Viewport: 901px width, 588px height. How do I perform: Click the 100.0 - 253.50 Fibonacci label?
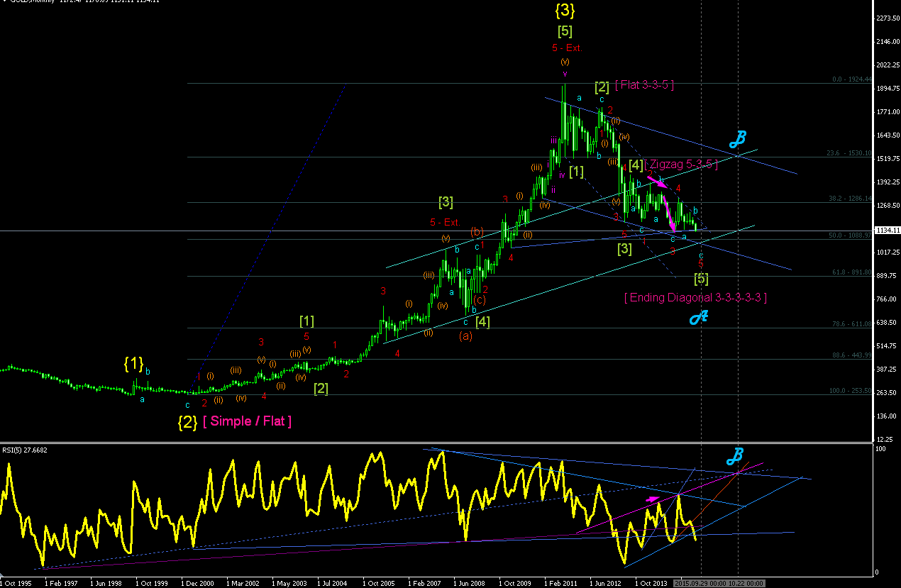click(850, 391)
